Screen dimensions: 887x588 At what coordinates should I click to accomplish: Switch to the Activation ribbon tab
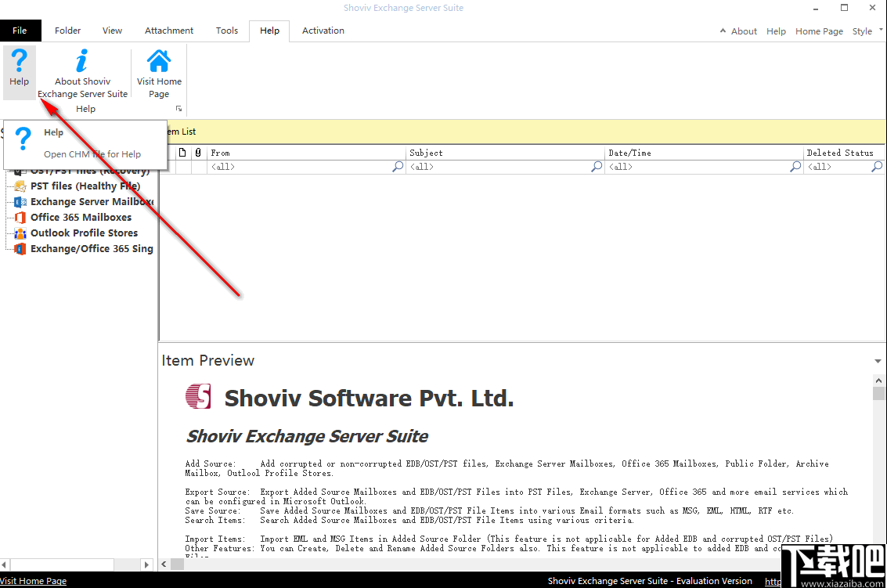click(323, 31)
